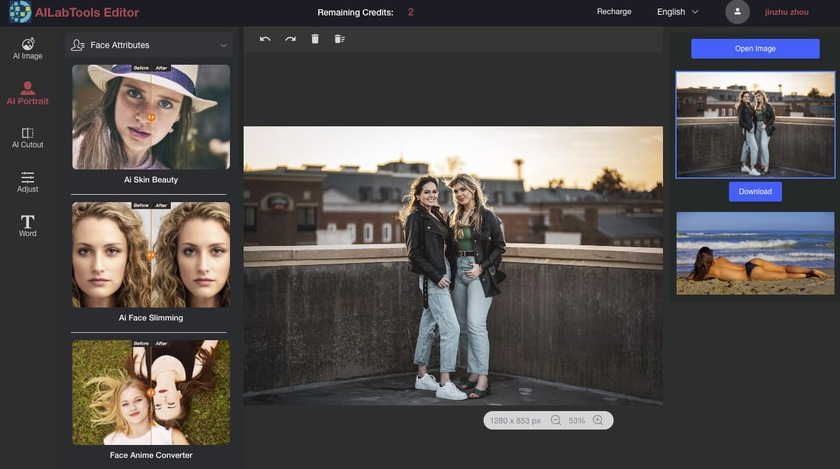
Task: Click the Open Image button
Action: pos(755,49)
